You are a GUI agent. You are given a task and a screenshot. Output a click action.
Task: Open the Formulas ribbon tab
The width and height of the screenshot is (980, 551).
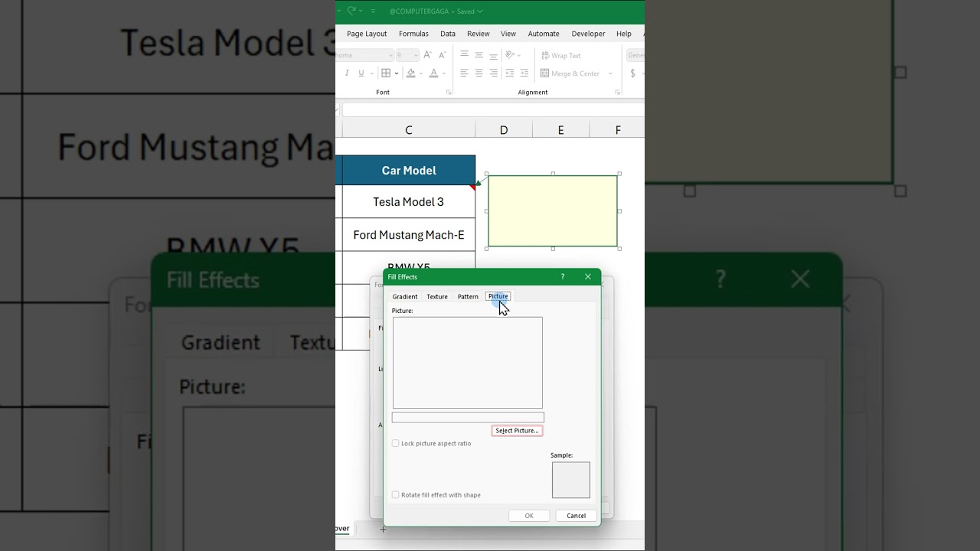coord(413,34)
